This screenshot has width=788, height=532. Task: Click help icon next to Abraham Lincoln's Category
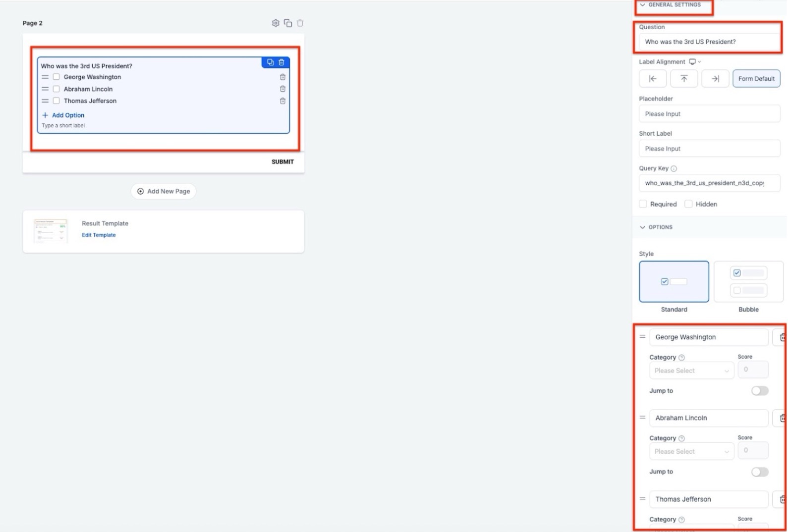pos(681,438)
